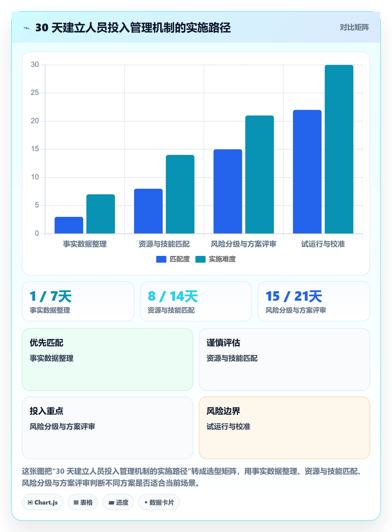Click the 风险分级与方案评审 x-axis label
392x532 pixels.
244,244
